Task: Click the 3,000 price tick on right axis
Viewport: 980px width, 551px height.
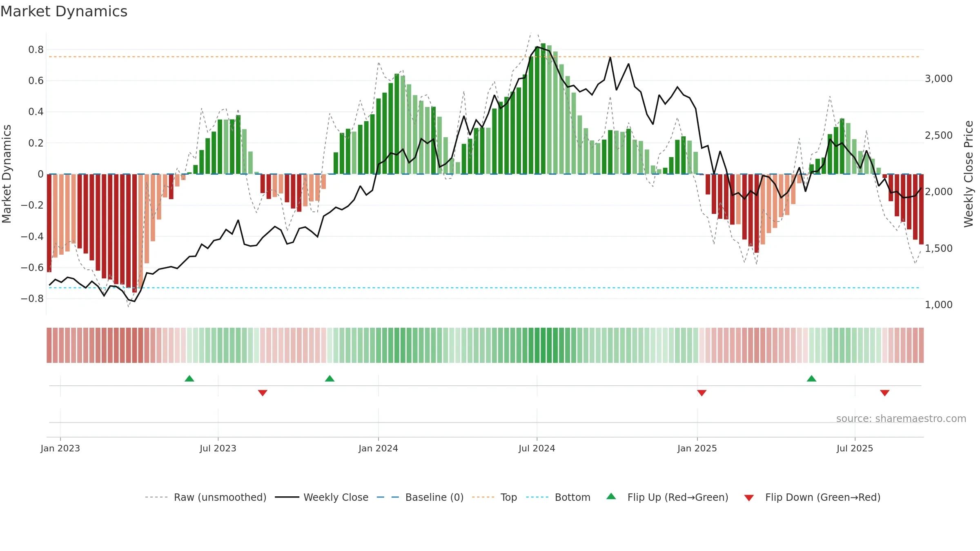Action: pos(939,79)
